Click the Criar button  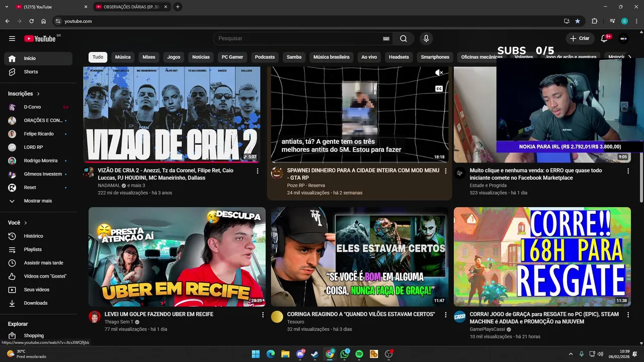pos(580,39)
